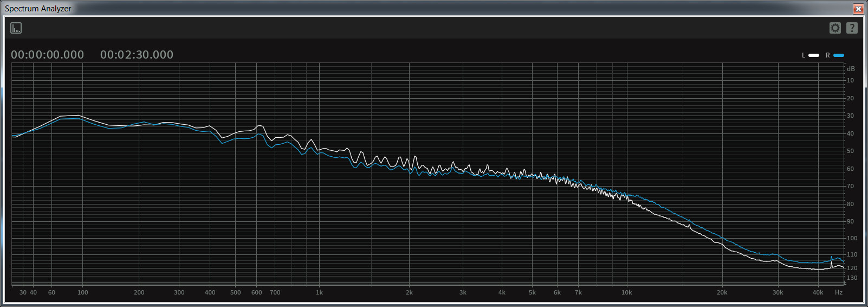Click the 2k label on frequency axis
The width and height of the screenshot is (868, 307).
click(409, 292)
